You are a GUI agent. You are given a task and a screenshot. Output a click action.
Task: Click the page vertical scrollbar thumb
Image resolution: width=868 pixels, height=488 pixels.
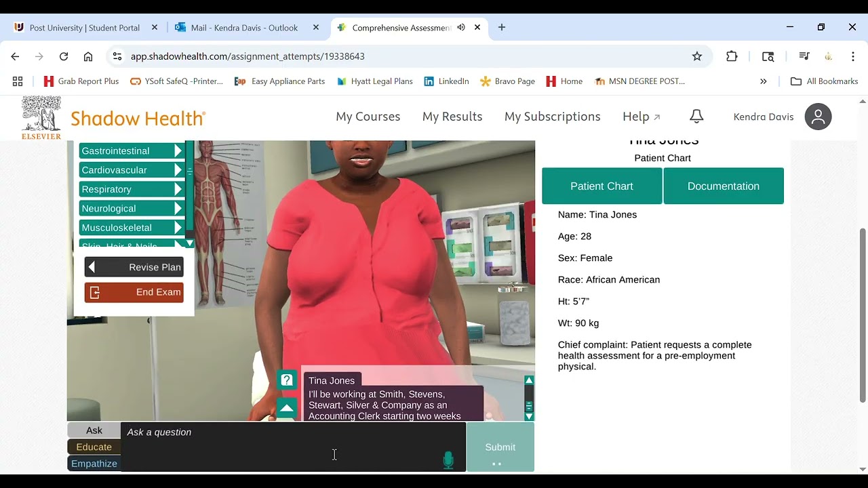coord(863,315)
